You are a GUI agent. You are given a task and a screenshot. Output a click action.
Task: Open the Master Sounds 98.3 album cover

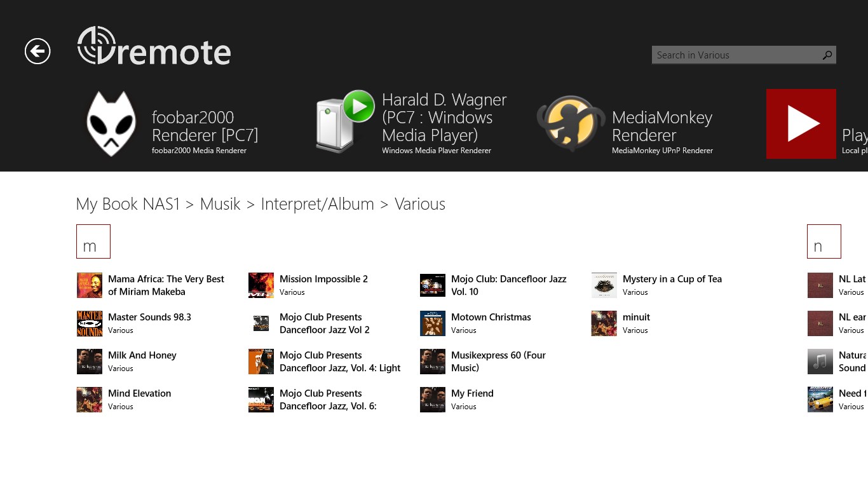[x=90, y=323]
